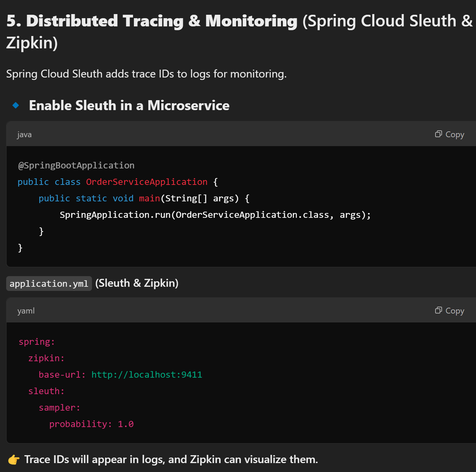Viewport: 476px width, 472px height.
Task: Click the 'sleuth:' key
Action: [x=46, y=391]
